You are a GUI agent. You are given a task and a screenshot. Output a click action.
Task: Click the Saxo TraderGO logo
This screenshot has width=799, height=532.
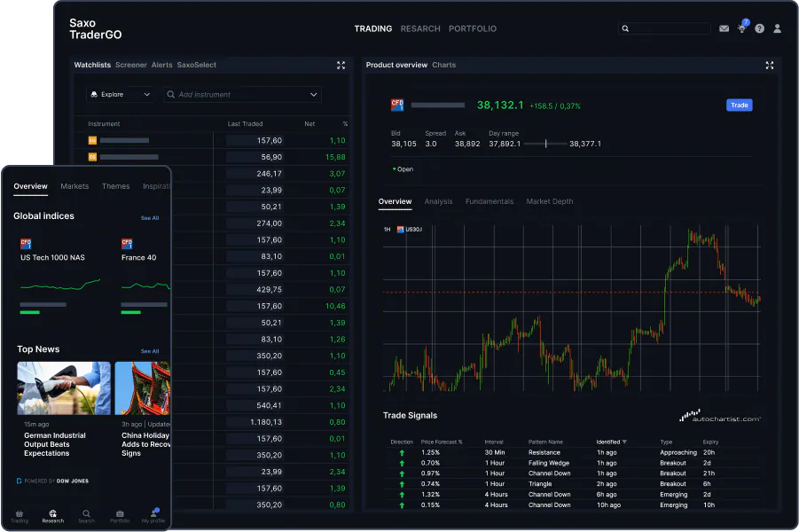pyautogui.click(x=95, y=29)
